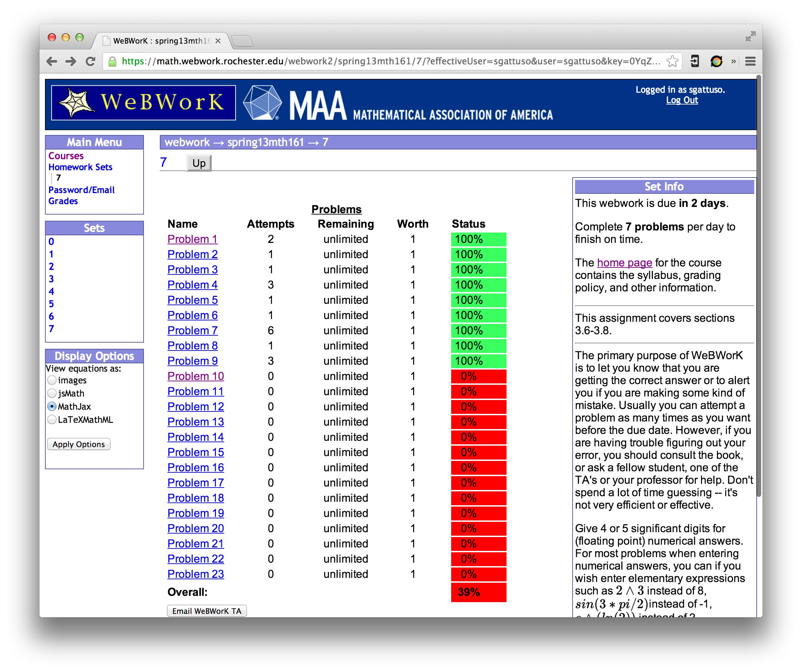Click the 'Set Info' panel header

click(x=664, y=187)
